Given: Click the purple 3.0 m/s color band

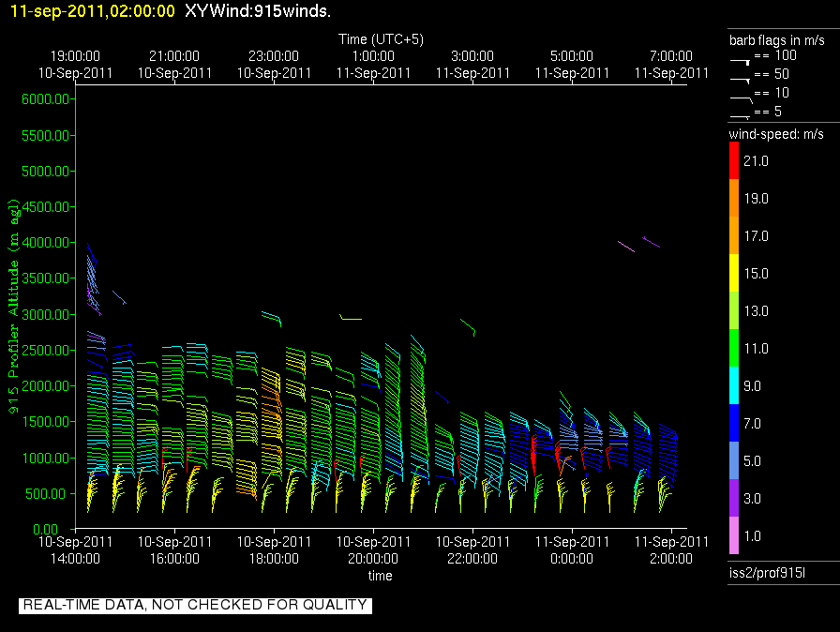Looking at the screenshot, I should pyautogui.click(x=734, y=498).
